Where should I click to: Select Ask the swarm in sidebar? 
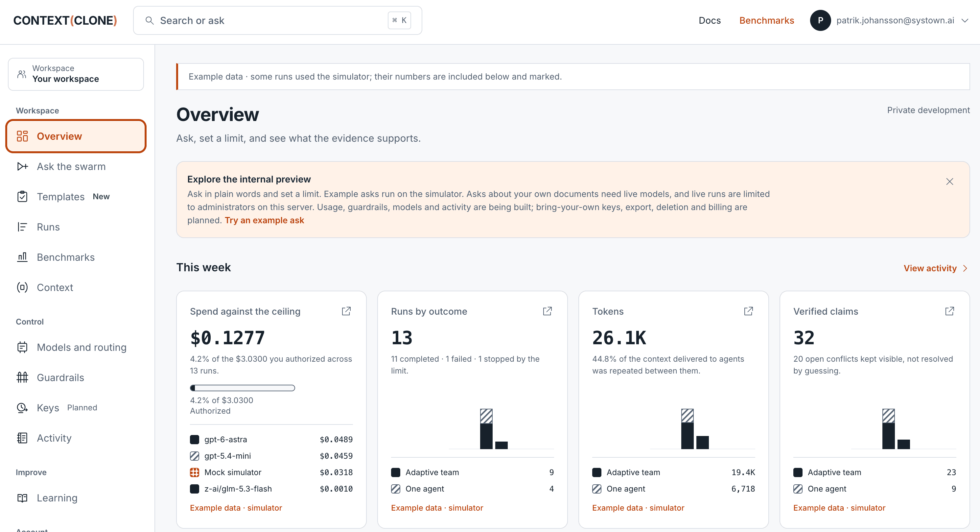[x=76, y=166]
